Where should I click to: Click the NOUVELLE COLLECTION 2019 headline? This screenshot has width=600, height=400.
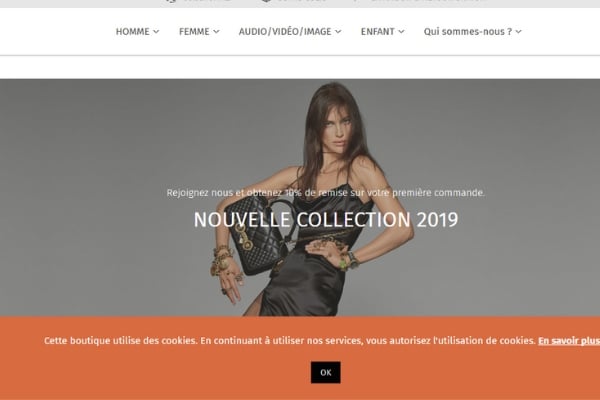click(326, 220)
